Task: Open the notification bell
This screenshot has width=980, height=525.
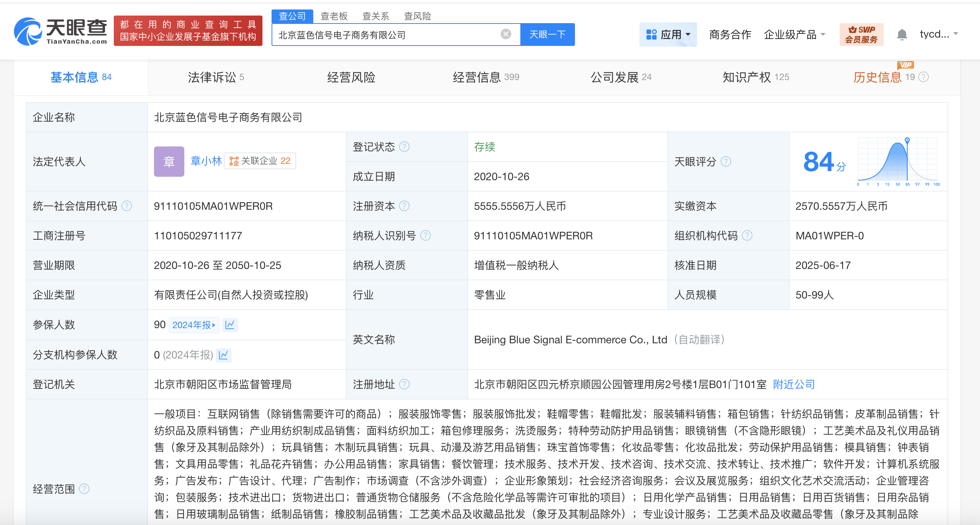Action: (x=901, y=35)
